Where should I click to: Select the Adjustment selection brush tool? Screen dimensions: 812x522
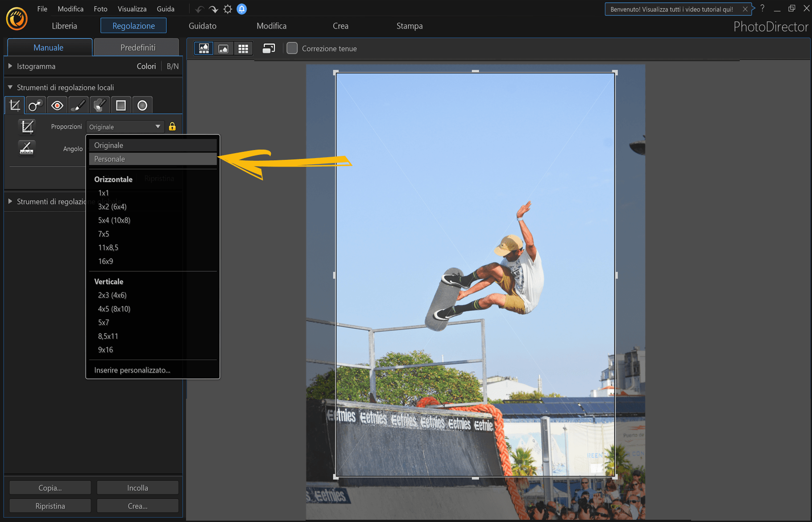coord(99,105)
